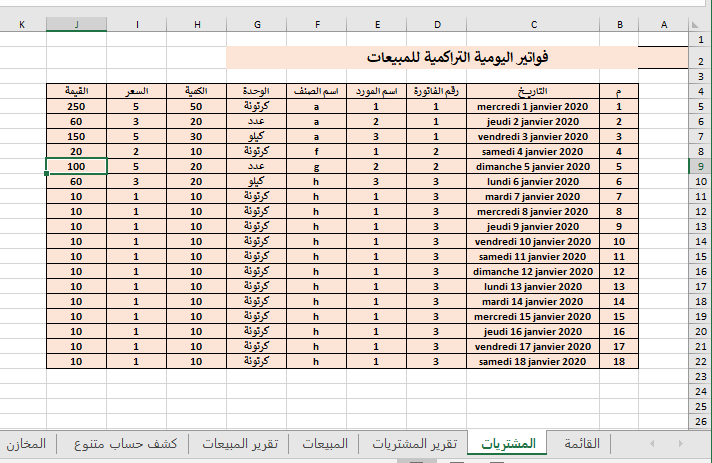Select column G header
The width and height of the screenshot is (712, 463).
pyautogui.click(x=257, y=25)
